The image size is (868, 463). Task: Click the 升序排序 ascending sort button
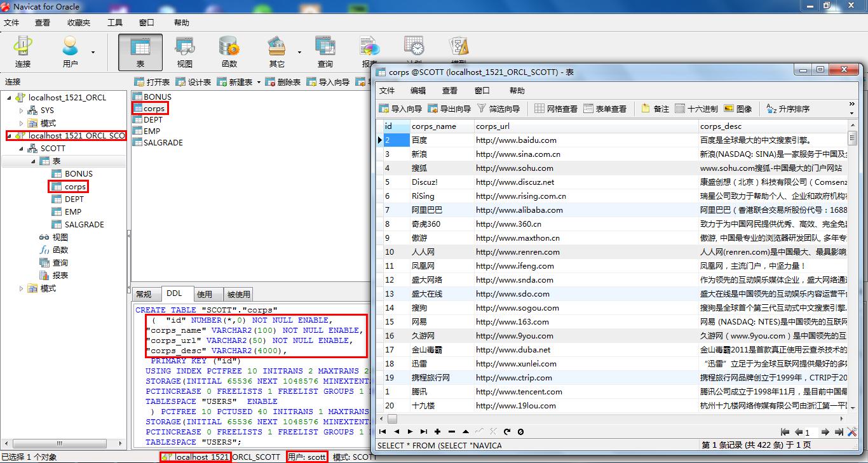click(x=788, y=109)
